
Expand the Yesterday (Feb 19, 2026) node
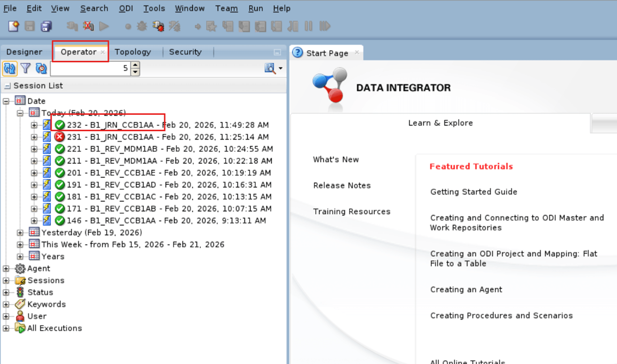click(20, 233)
